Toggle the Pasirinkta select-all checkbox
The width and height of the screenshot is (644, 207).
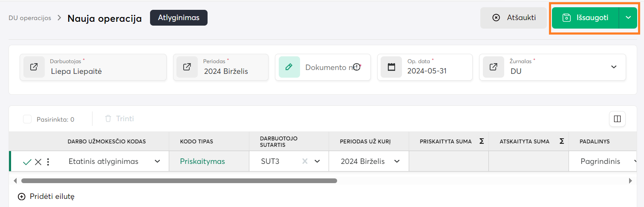(x=27, y=119)
